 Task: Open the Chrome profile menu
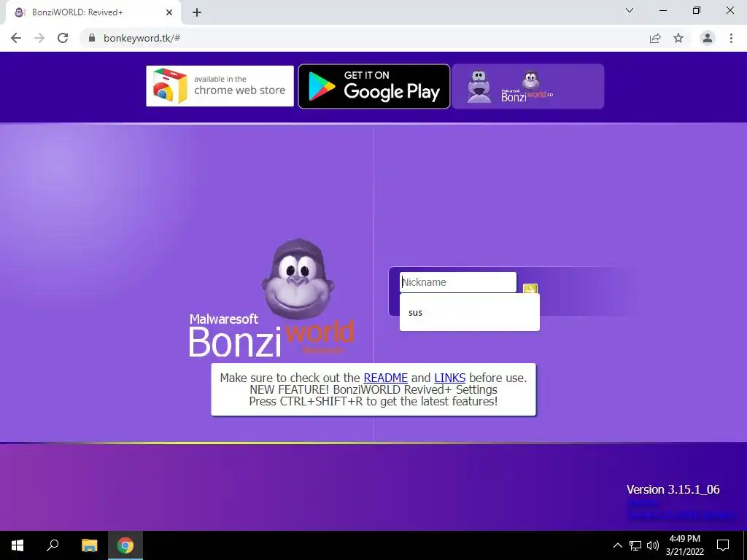(x=708, y=38)
